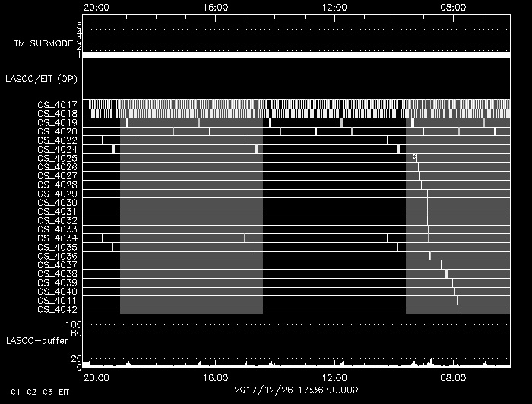Click the 20:00 label on upper time axis
The width and height of the screenshot is (532, 404).
[x=97, y=7]
